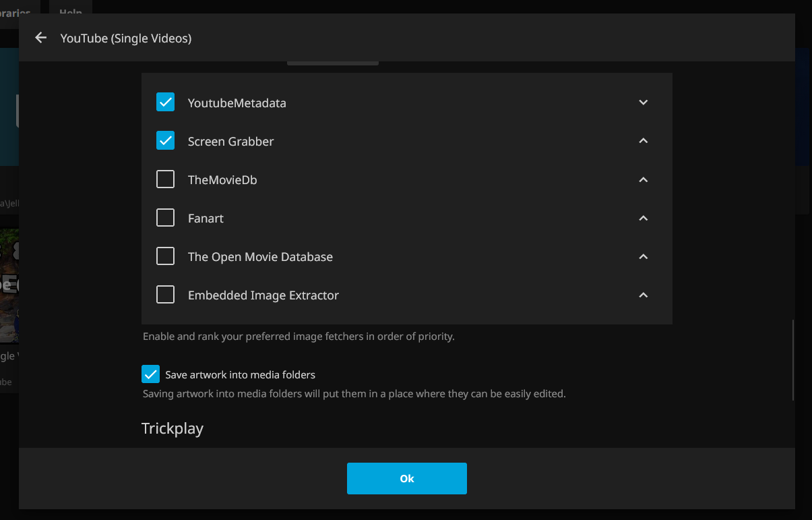812x520 pixels.
Task: Disable the Screen Grabber checkbox
Action: click(165, 141)
